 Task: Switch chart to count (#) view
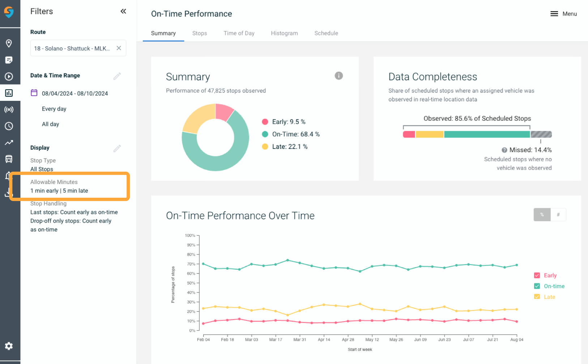click(558, 215)
